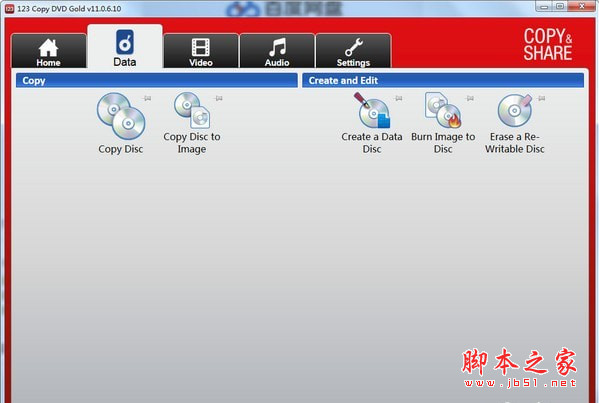The width and height of the screenshot is (599, 403).
Task: Open the Audio tab
Action: click(277, 51)
